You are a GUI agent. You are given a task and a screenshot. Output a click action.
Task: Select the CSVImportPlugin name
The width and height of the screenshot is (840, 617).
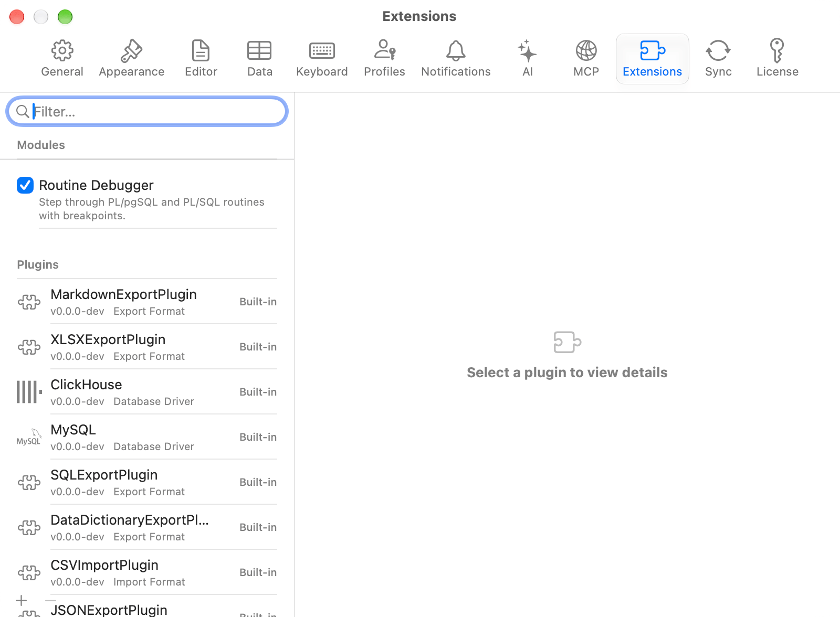tap(104, 565)
